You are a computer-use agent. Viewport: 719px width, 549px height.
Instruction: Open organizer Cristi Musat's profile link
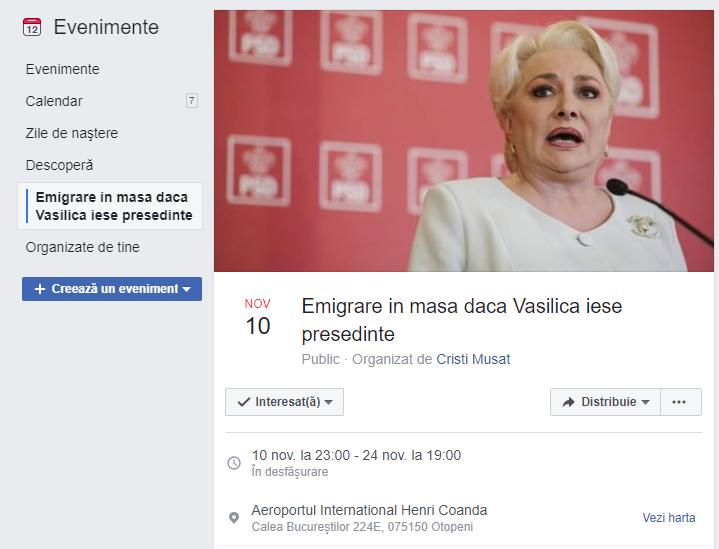473,359
